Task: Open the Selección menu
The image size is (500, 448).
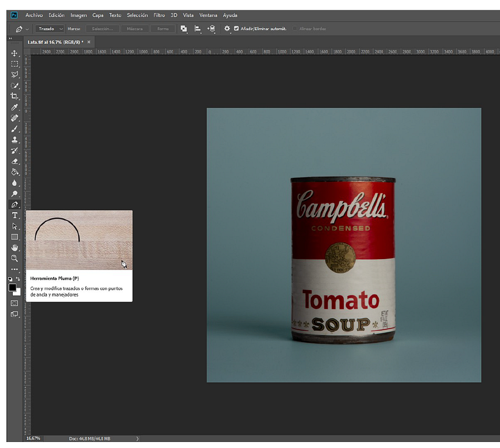Action: point(137,15)
